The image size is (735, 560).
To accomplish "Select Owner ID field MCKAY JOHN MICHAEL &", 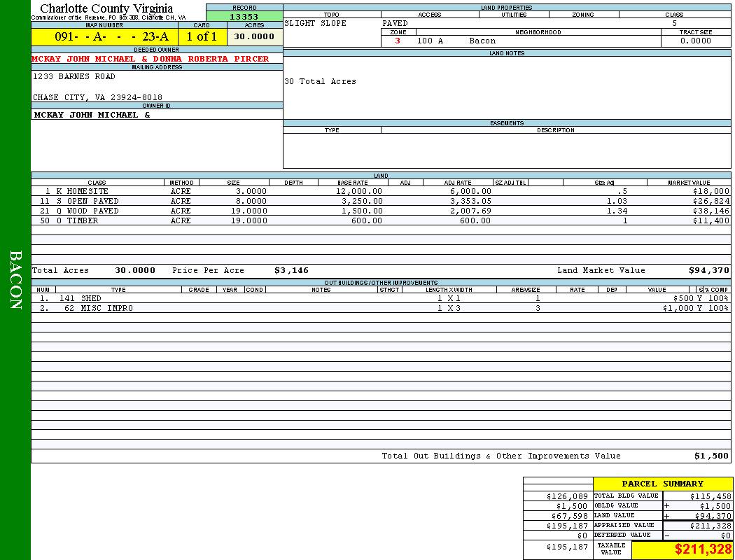I will coord(92,114).
